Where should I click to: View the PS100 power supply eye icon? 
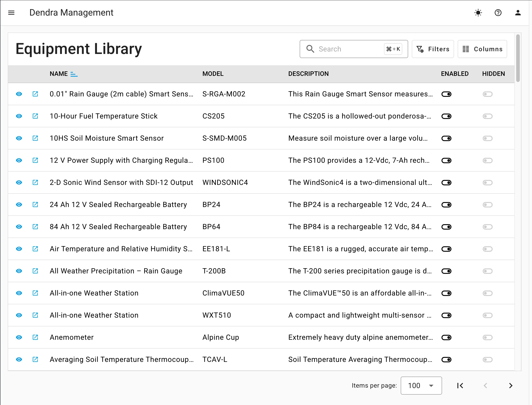[x=19, y=160]
